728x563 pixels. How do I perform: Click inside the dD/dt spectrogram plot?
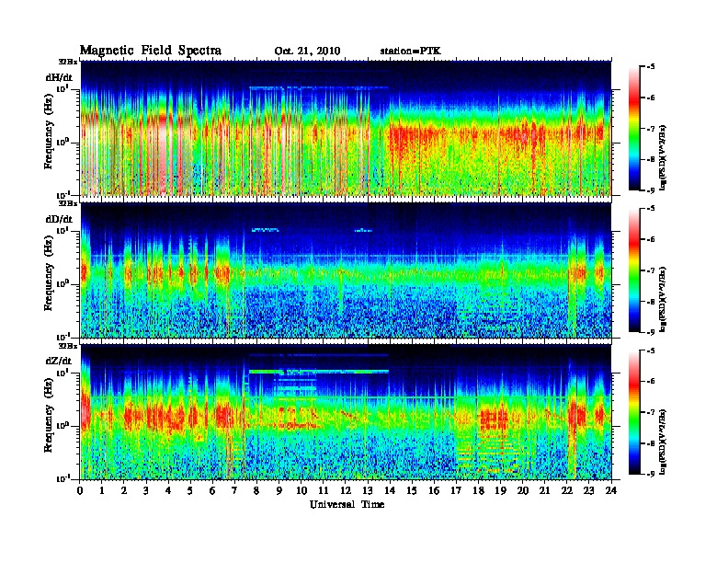tap(346, 270)
